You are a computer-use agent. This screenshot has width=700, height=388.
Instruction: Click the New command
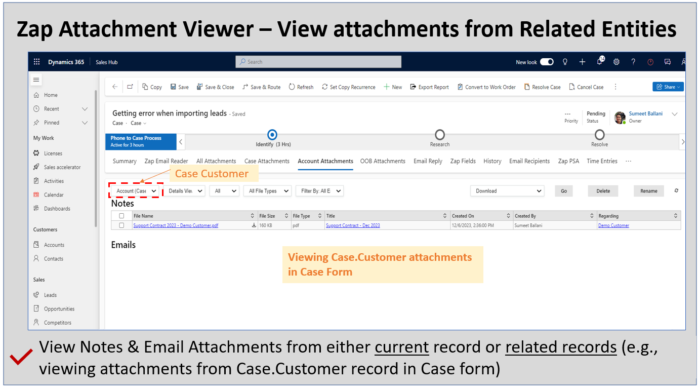[393, 87]
